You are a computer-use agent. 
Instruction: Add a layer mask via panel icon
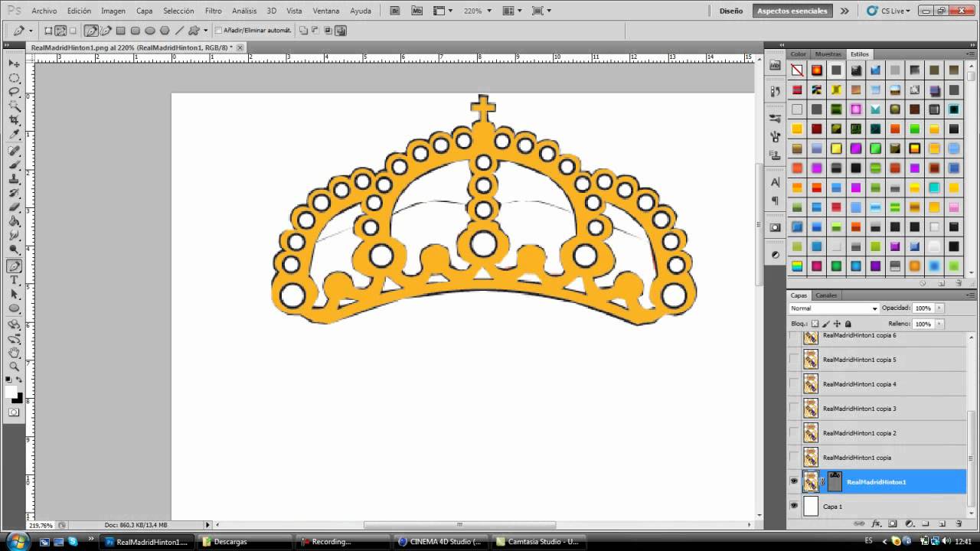(893, 523)
